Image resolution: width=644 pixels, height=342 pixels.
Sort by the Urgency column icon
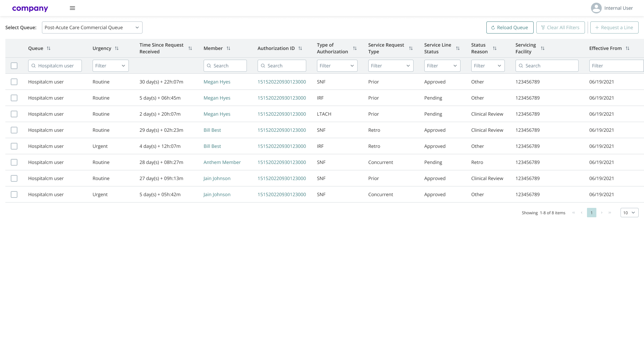pyautogui.click(x=117, y=48)
